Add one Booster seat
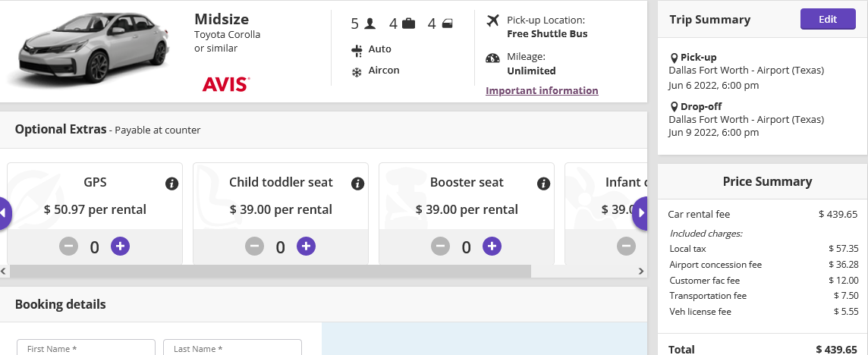The width and height of the screenshot is (868, 355). point(492,246)
